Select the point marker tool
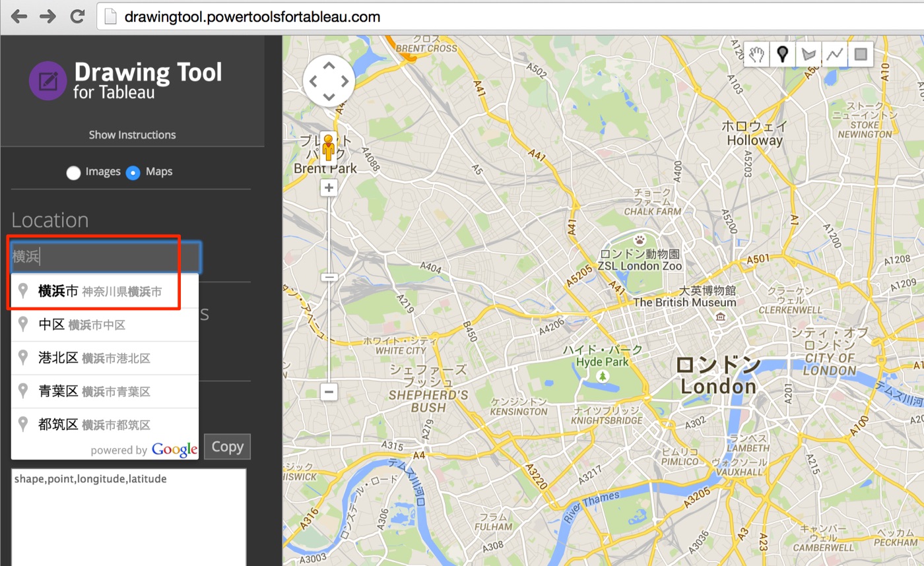The height and width of the screenshot is (566, 924). coord(783,54)
